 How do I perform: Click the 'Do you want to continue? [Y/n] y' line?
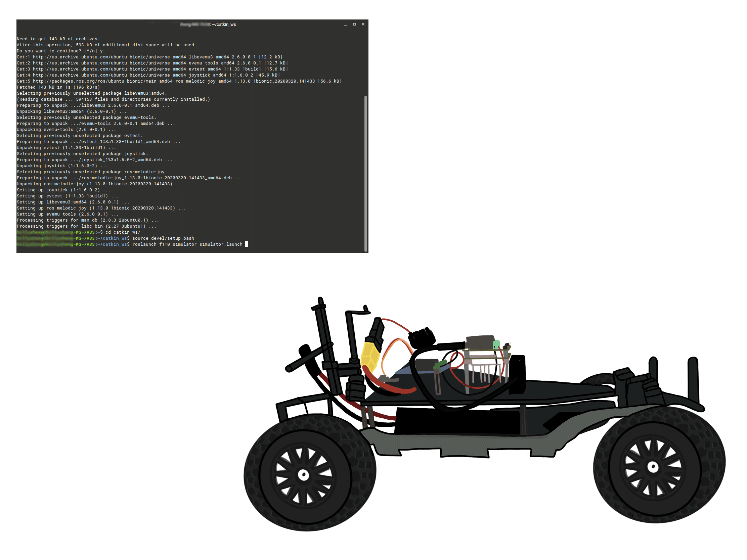[60, 51]
